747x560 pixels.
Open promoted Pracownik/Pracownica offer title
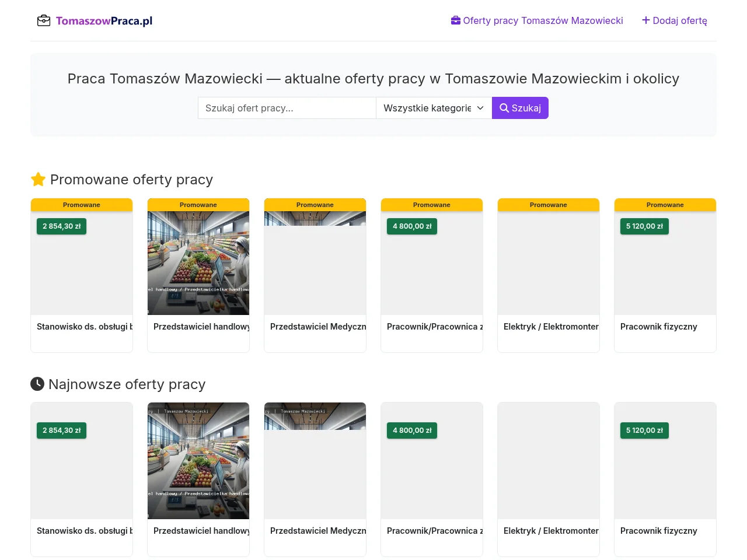(435, 327)
